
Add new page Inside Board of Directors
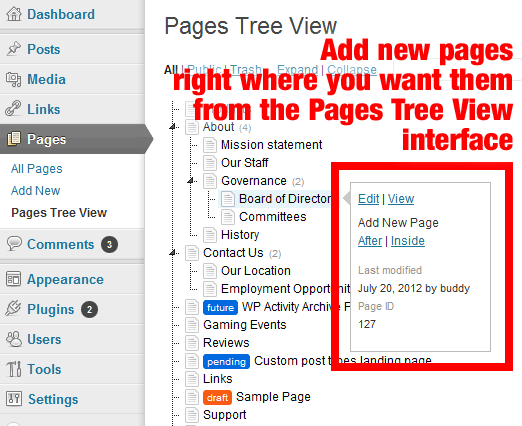[408, 241]
